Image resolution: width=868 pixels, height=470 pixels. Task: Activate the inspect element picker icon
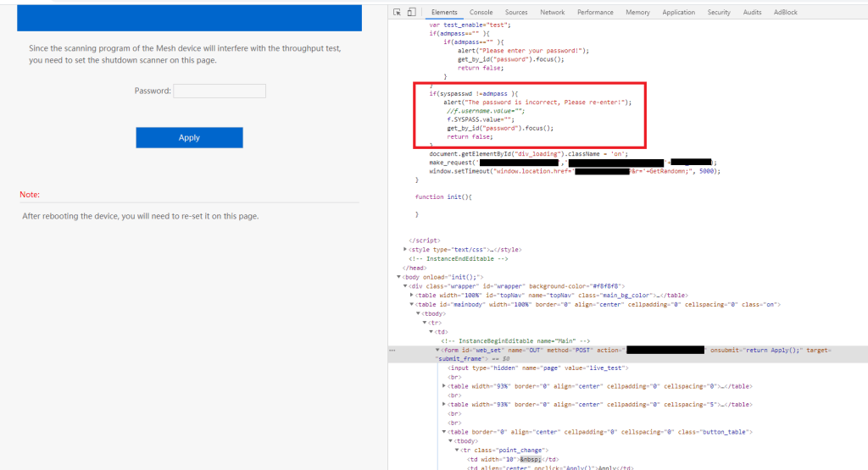click(398, 13)
